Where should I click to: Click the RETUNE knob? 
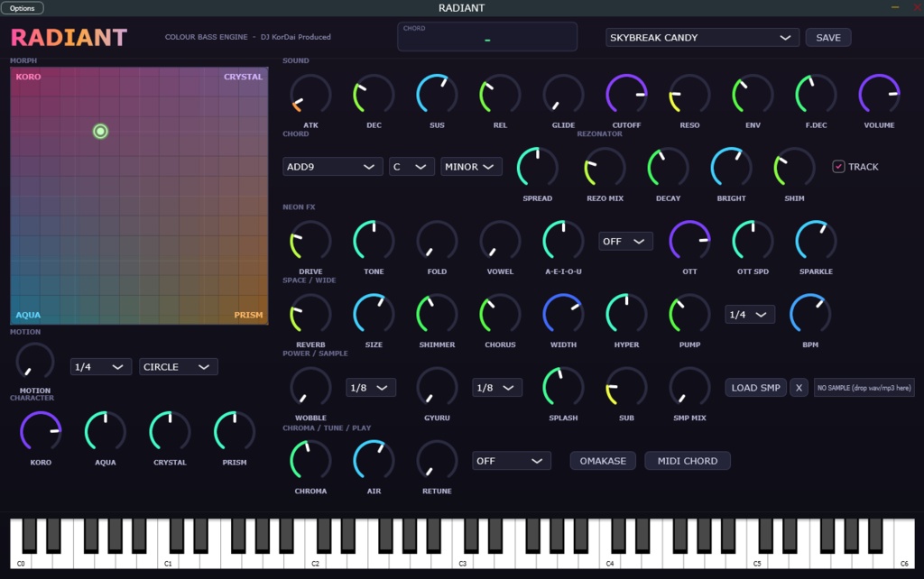click(437, 460)
